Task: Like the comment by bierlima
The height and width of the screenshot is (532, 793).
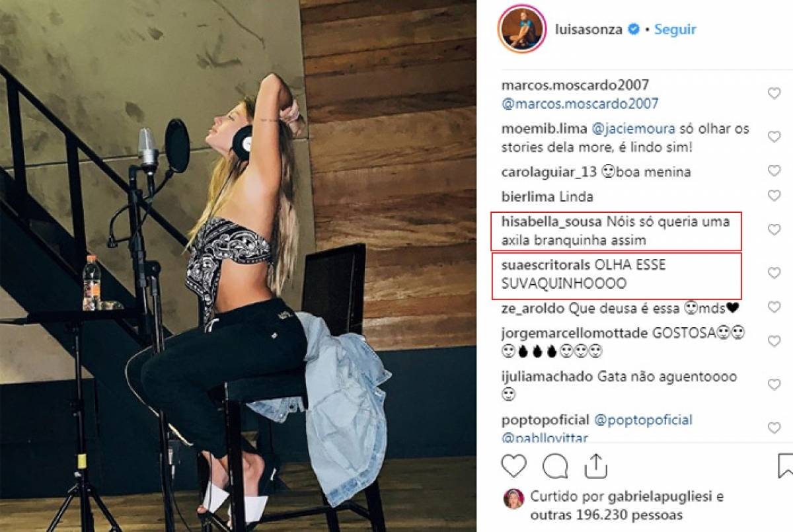Action: pyautogui.click(x=774, y=196)
